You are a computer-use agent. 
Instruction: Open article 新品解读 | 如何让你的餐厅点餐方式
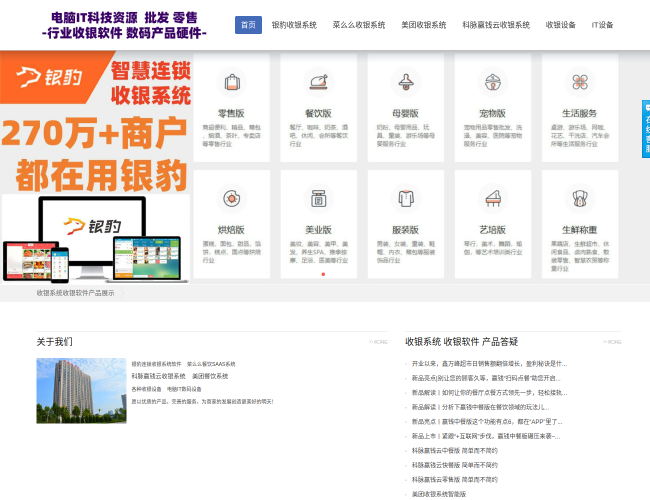click(x=490, y=393)
